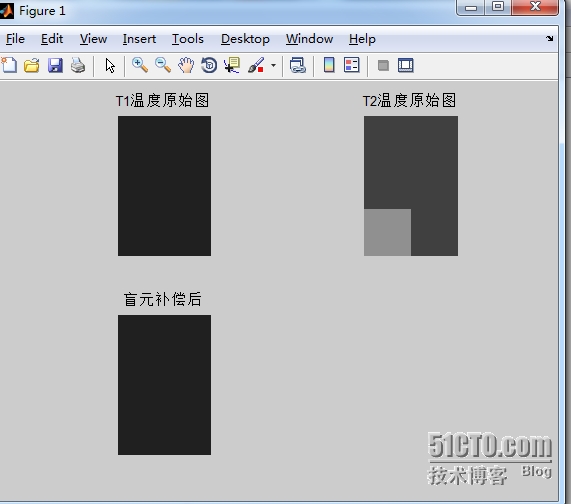
Task: Select the T2温度原始图 image plot
Action: pyautogui.click(x=411, y=186)
